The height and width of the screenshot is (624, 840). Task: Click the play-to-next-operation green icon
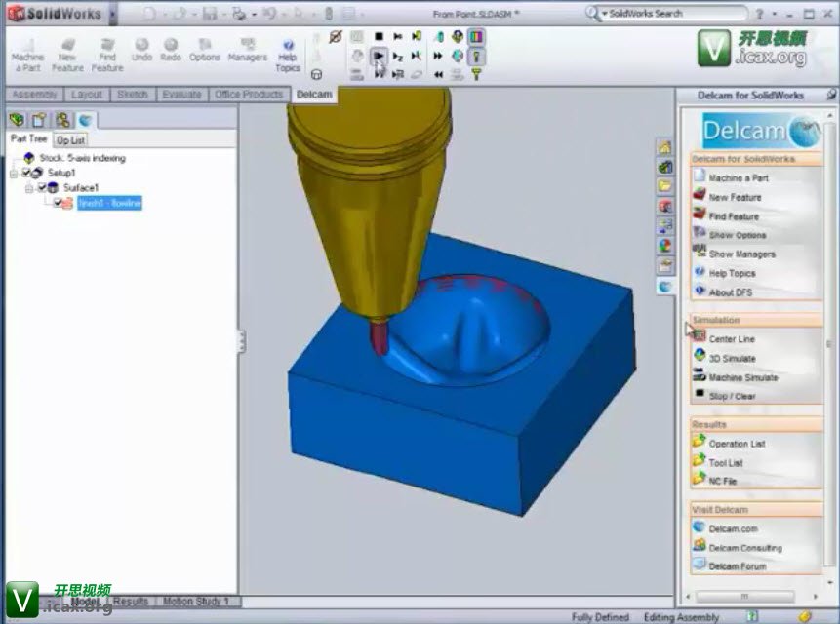point(417,36)
